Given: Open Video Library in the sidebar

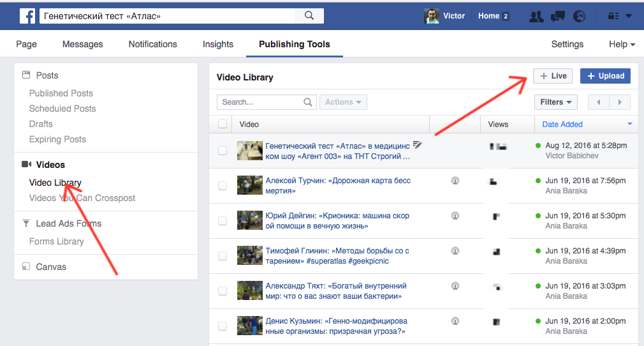Looking at the screenshot, I should 55,183.
